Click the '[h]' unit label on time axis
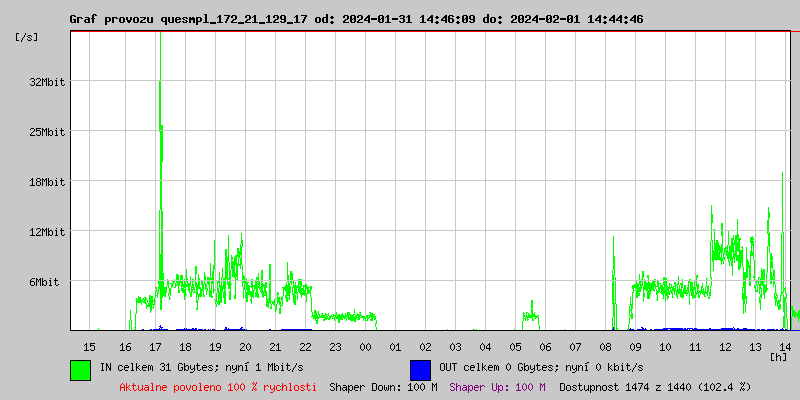The height and width of the screenshot is (400, 800). (778, 357)
